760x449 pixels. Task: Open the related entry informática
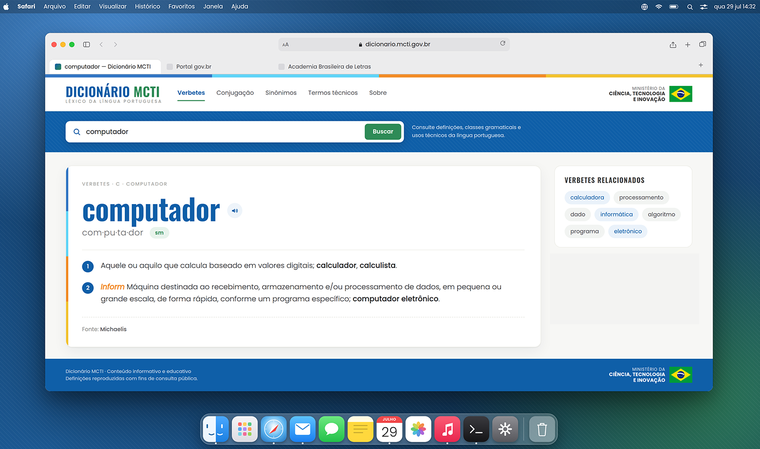[x=616, y=214]
